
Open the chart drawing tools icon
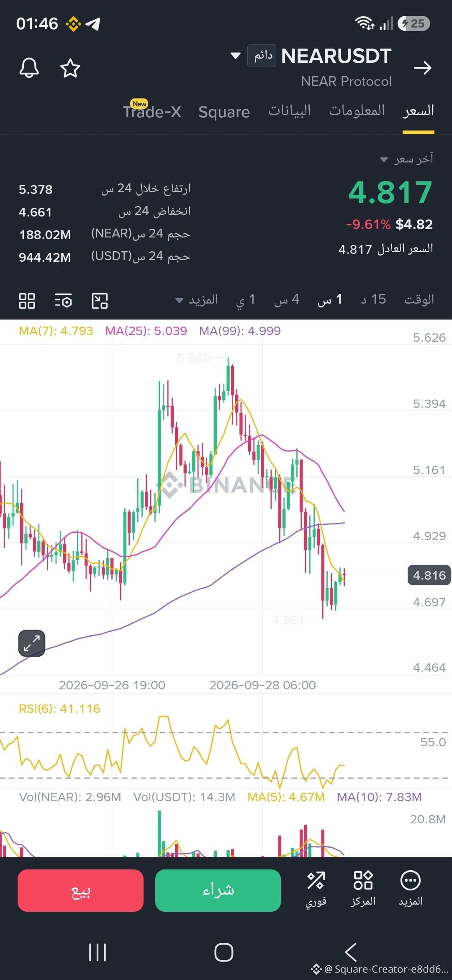pyautogui.click(x=100, y=300)
